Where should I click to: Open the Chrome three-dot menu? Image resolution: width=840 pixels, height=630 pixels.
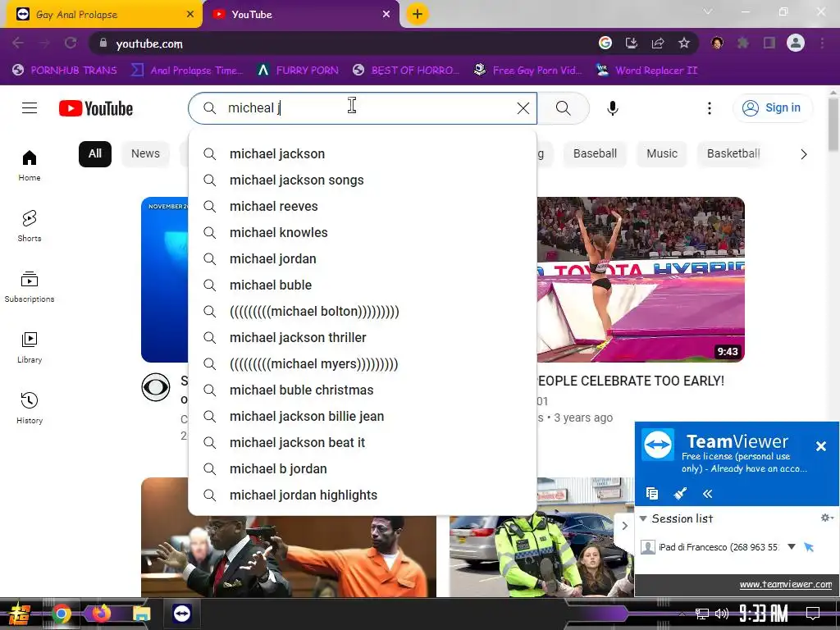tap(822, 43)
